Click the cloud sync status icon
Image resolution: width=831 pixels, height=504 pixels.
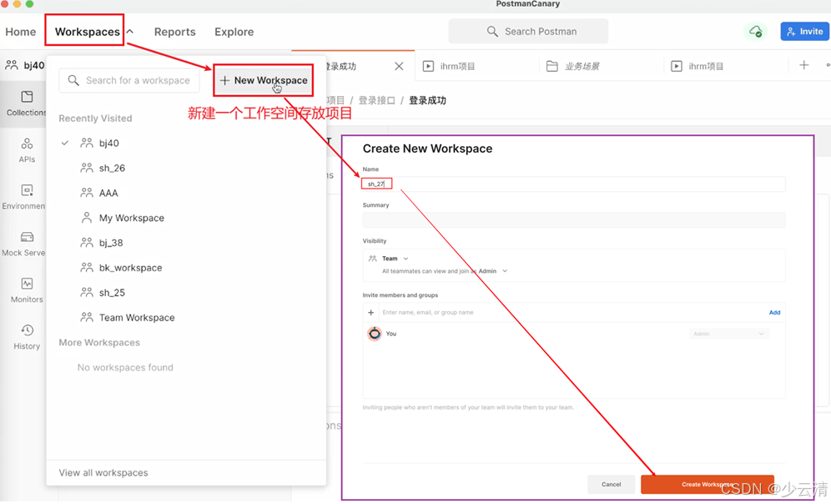(755, 31)
